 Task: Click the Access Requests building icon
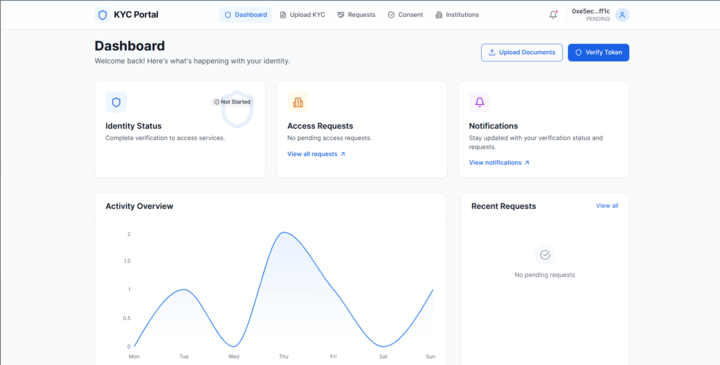(x=298, y=102)
